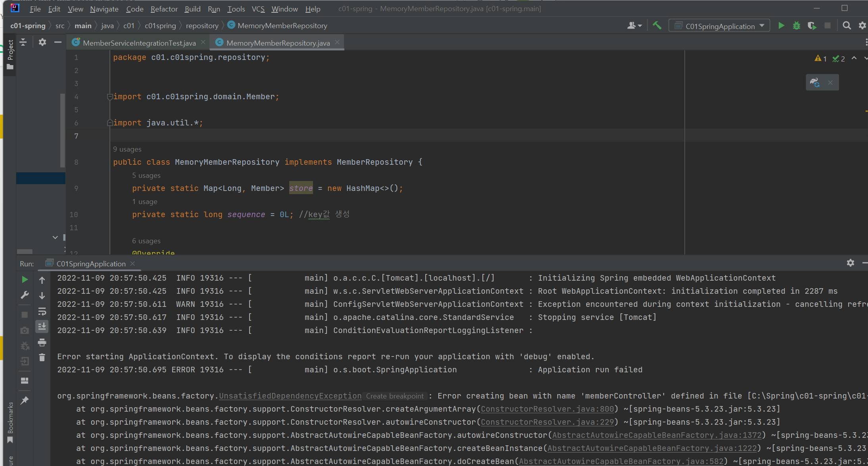The width and height of the screenshot is (868, 466).
Task: Dump threads using the camera icon
Action: [x=25, y=330]
